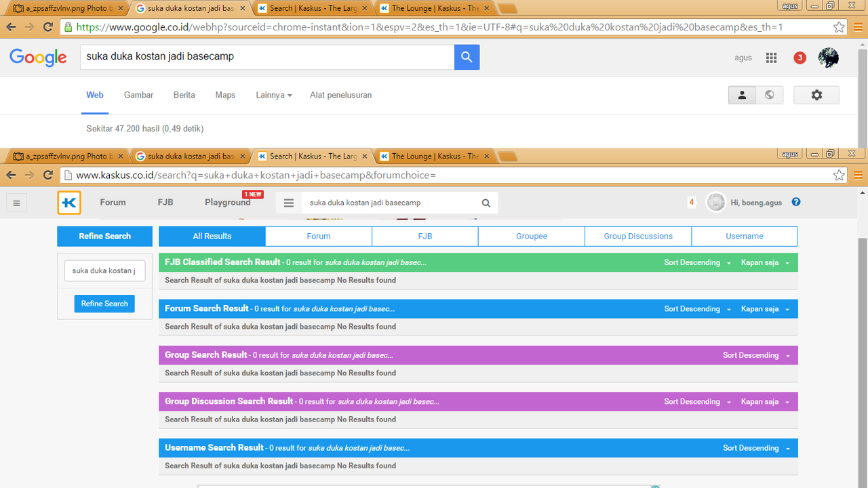The height and width of the screenshot is (488, 868).
Task: Click the Google window address bar
Action: [x=448, y=27]
